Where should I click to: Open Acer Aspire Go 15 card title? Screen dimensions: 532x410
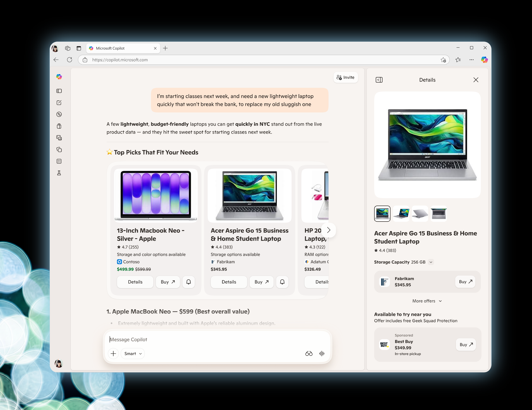249,234
